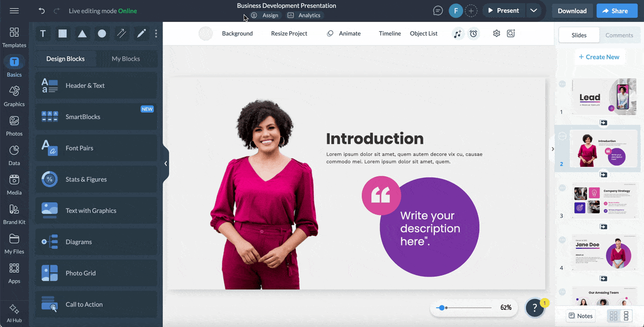
Task: Open the Brand Kit sidebar panel
Action: pos(14,214)
